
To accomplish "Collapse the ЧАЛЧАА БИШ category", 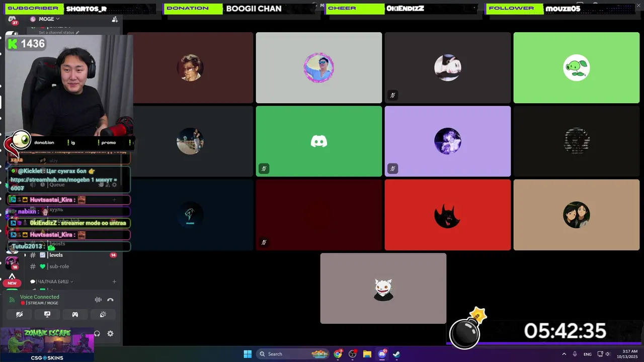I will [52, 282].
